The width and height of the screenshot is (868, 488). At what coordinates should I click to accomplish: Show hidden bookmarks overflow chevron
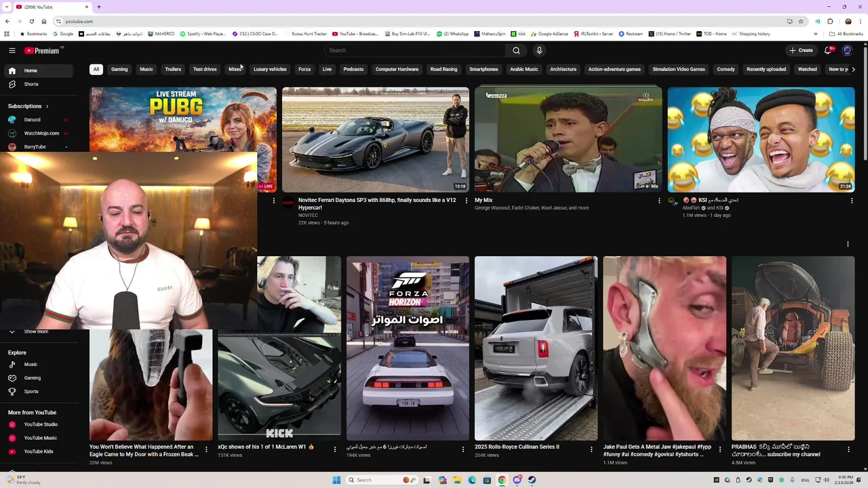[816, 34]
